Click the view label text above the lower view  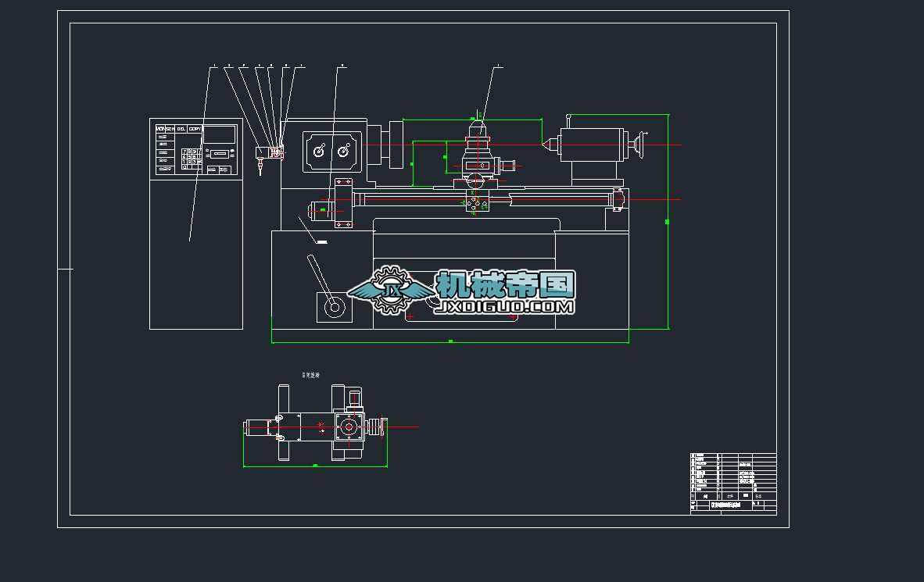point(310,375)
